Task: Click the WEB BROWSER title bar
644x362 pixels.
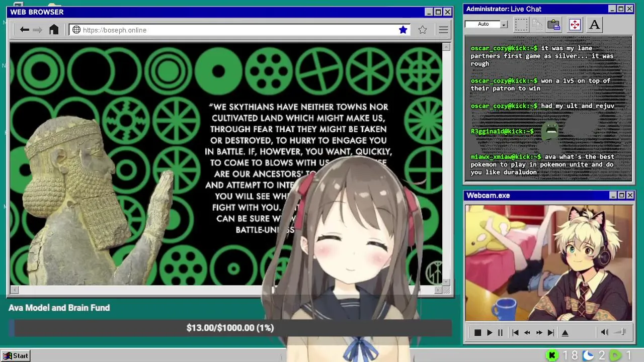Action: (230, 12)
